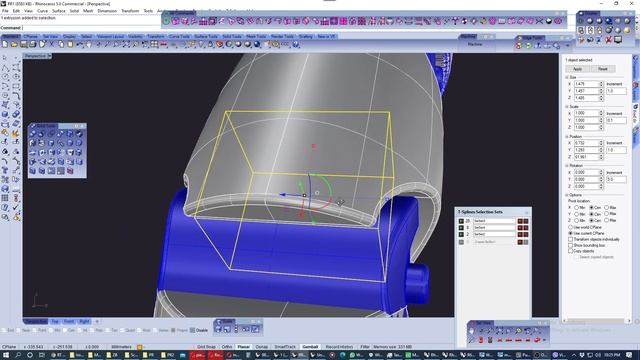The height and width of the screenshot is (360, 640).
Task: Click green swatch of first selection set
Action: [461, 221]
